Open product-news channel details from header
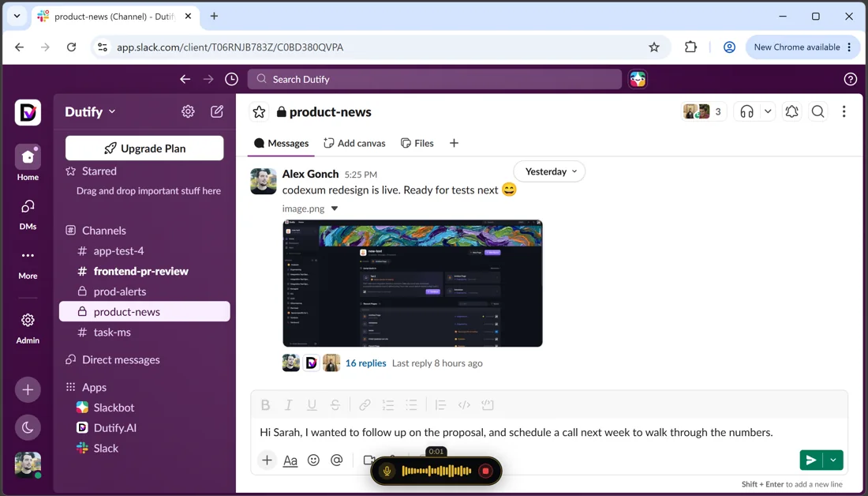868x496 pixels. click(324, 112)
